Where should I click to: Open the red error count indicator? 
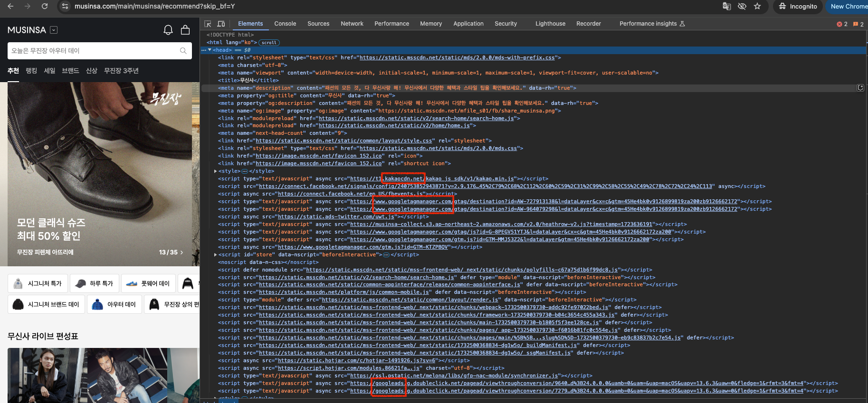(842, 24)
